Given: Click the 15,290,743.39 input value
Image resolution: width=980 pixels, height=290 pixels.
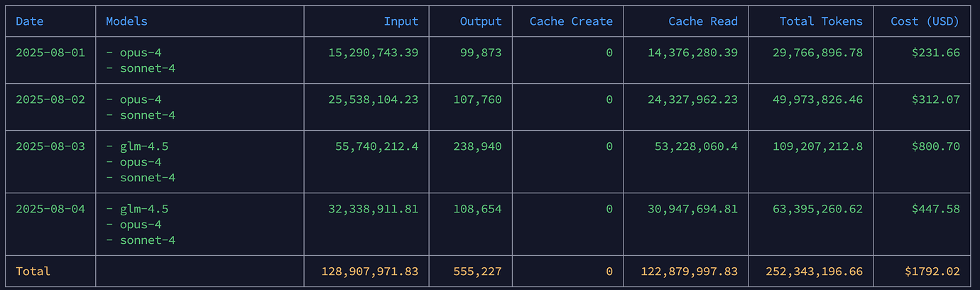Looking at the screenshot, I should (374, 53).
